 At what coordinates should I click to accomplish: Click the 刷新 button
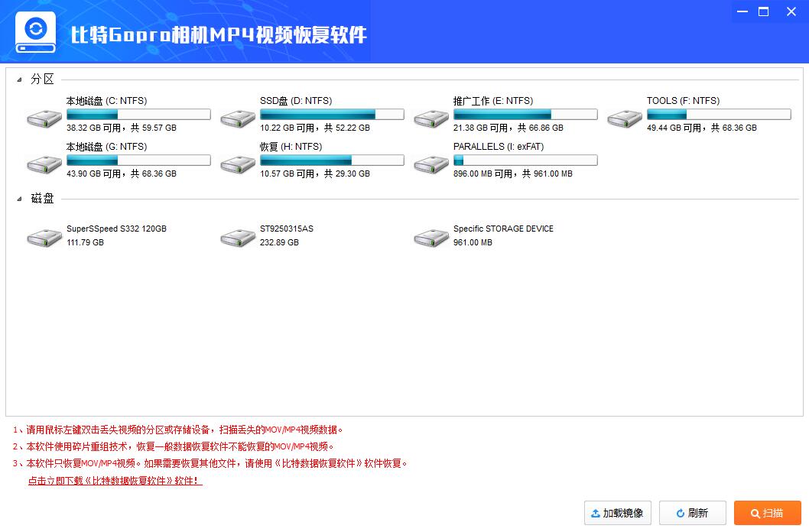point(693,513)
